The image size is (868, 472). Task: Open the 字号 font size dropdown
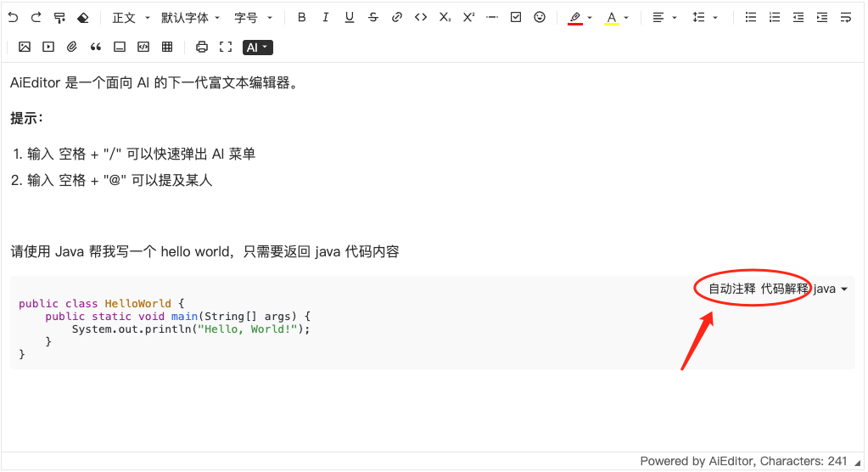(x=253, y=18)
